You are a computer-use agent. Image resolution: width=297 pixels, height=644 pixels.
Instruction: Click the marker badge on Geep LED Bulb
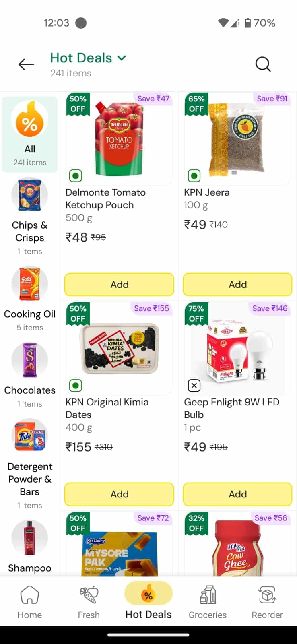coord(194,385)
